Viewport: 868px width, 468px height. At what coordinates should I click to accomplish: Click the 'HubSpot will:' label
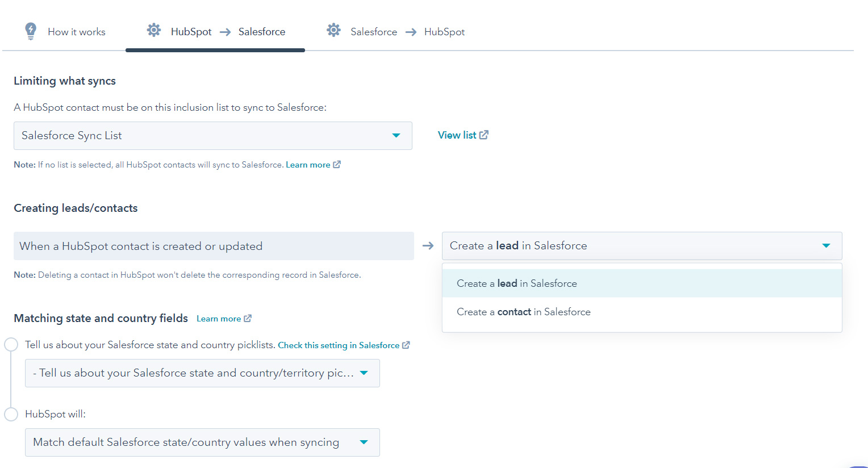pos(55,414)
